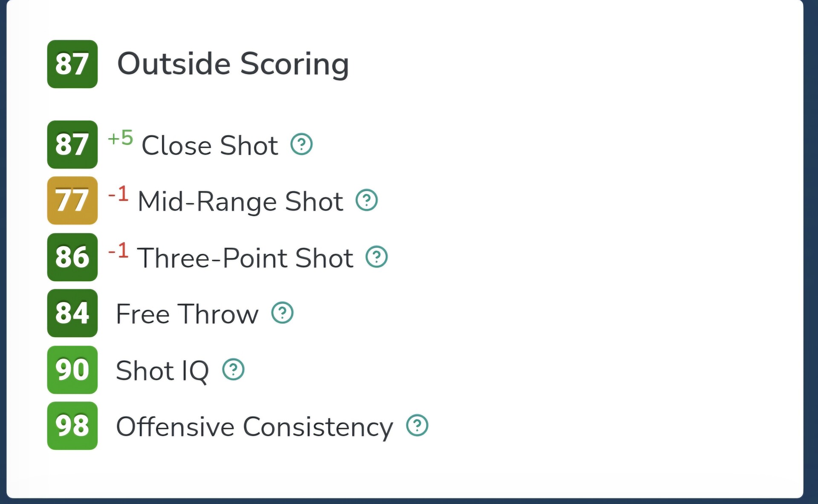Click the 86 Three-Point Shot rating badge
This screenshot has height=504, width=818.
[x=72, y=257]
